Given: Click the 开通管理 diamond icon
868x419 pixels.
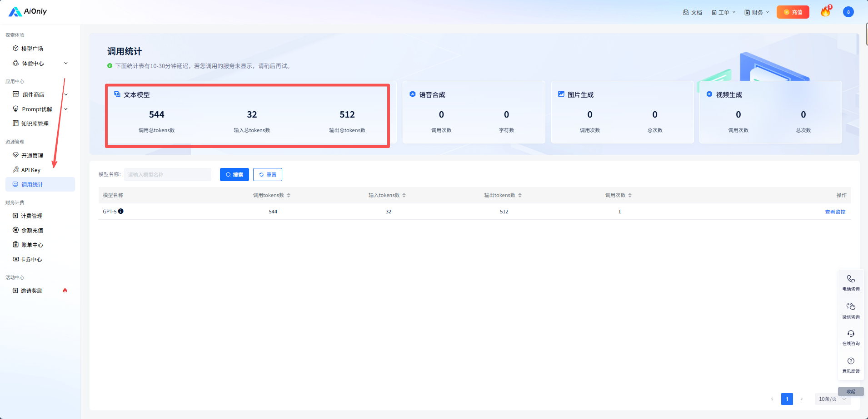Looking at the screenshot, I should click(x=16, y=155).
